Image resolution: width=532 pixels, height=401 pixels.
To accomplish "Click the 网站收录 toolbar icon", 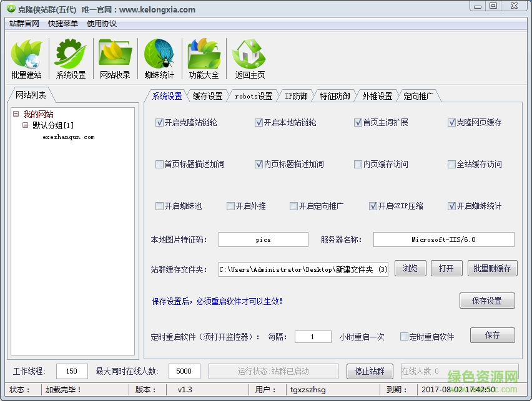I will click(114, 57).
